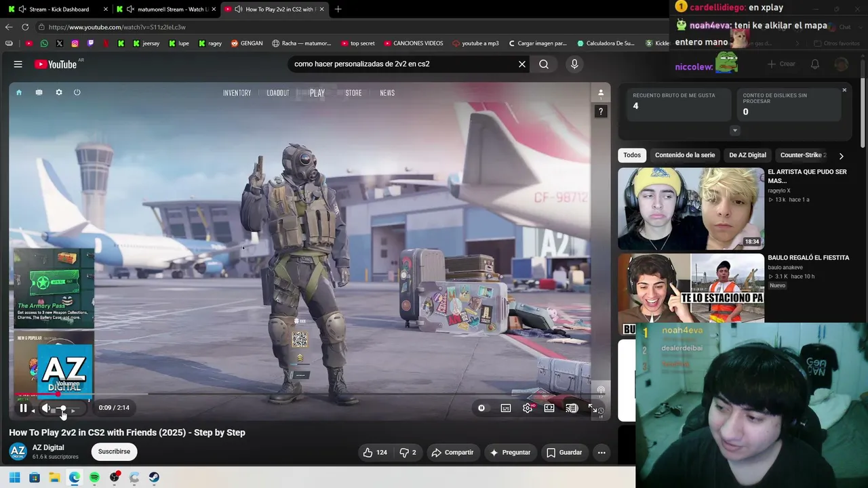The width and height of the screenshot is (868, 488).
Task: Reload the current page
Action: pos(25,27)
